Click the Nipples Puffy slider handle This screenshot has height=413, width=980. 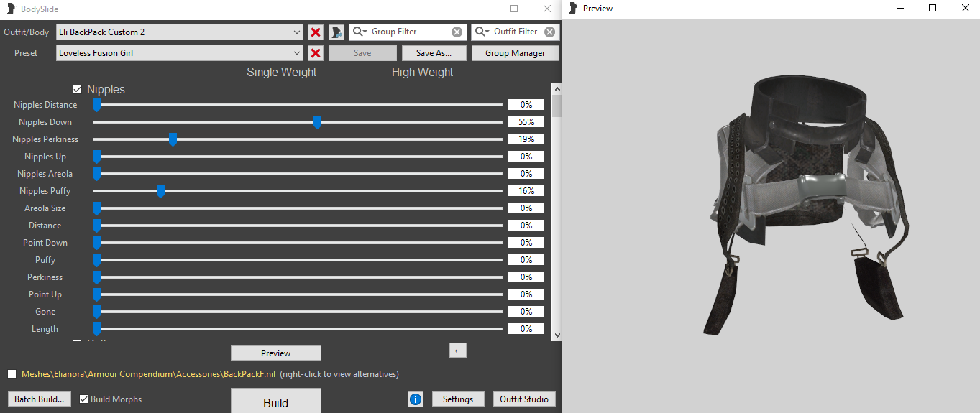point(160,191)
